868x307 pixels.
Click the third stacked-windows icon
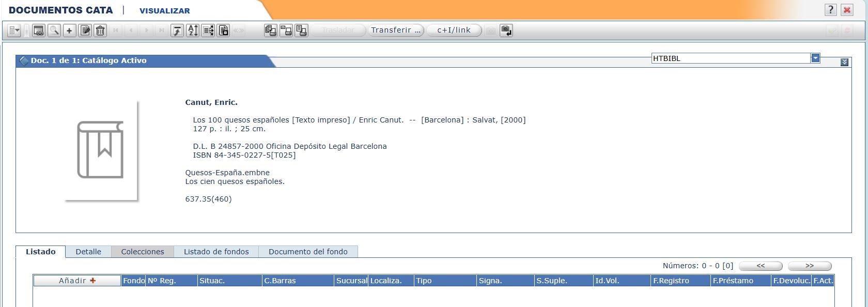point(301,30)
